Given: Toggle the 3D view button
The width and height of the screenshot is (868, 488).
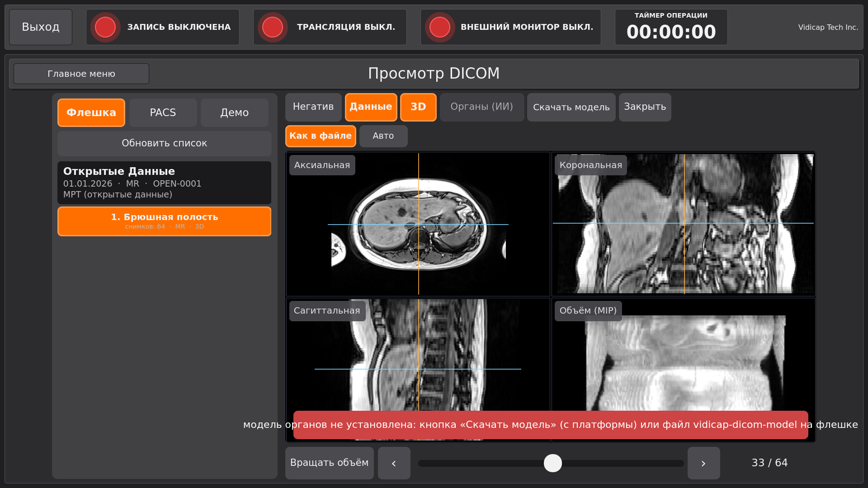Looking at the screenshot, I should point(418,107).
